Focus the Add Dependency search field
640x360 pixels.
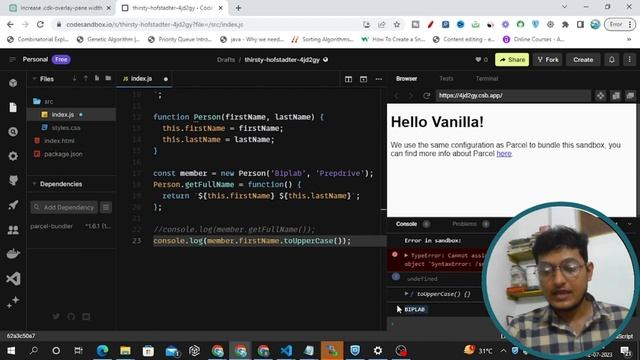point(64,207)
